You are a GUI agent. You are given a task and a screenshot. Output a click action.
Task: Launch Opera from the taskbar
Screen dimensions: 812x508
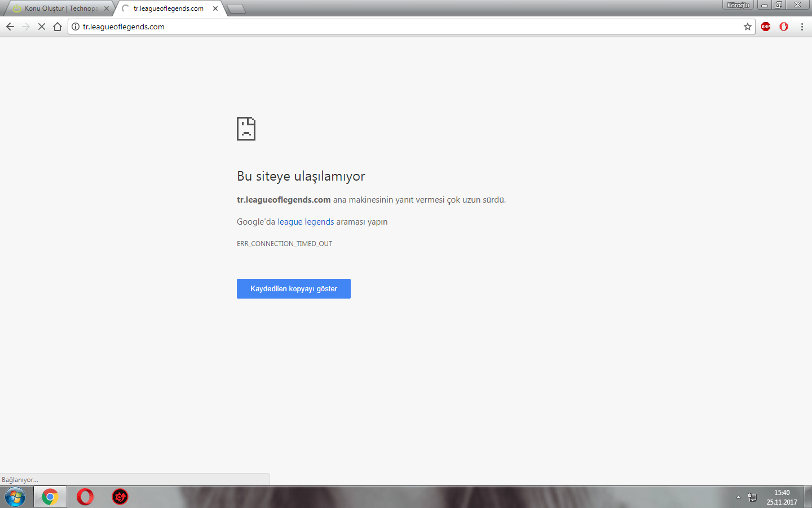85,497
